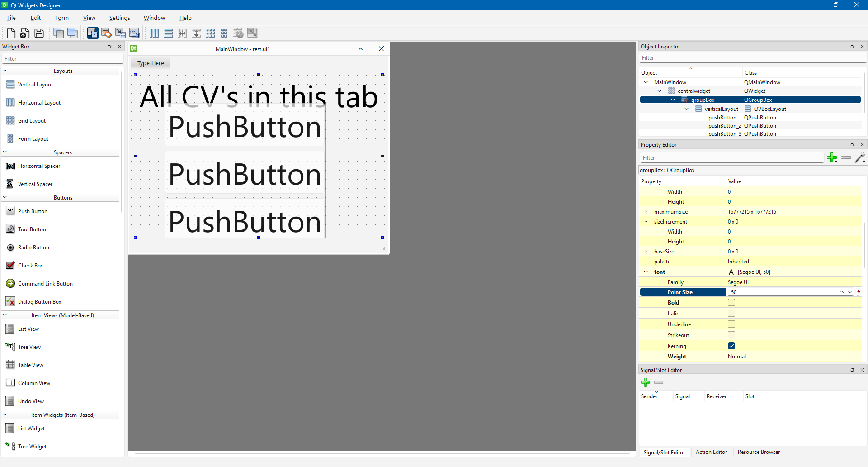
Task: Uncheck the Kerning checkbox
Action: pyautogui.click(x=731, y=346)
